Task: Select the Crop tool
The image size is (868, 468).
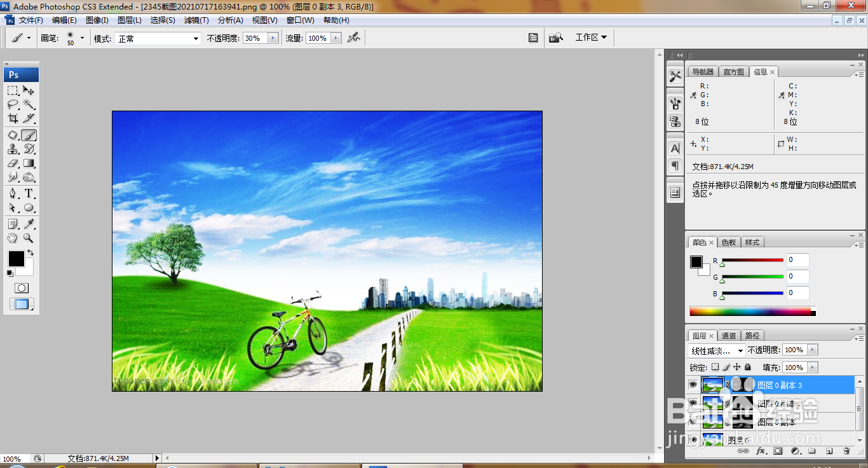Action: tap(13, 118)
